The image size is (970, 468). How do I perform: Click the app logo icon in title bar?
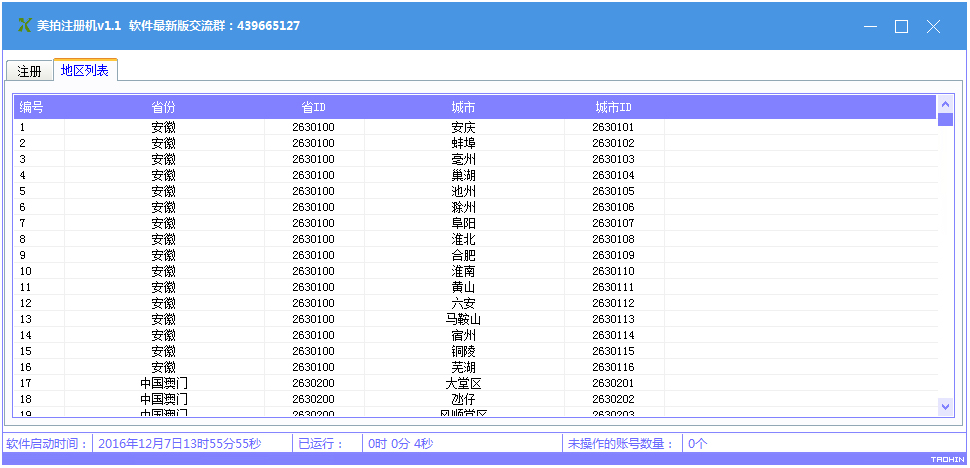tap(25, 26)
